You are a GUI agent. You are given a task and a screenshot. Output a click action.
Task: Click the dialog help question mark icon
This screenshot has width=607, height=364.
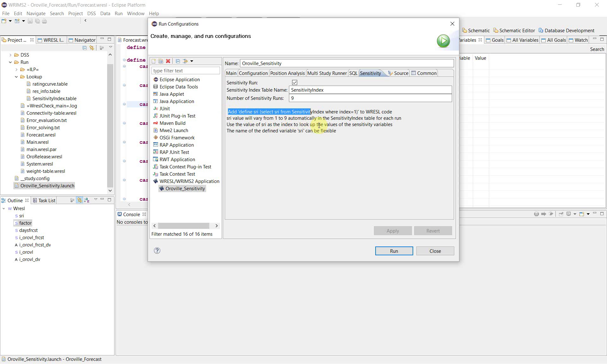(x=157, y=251)
